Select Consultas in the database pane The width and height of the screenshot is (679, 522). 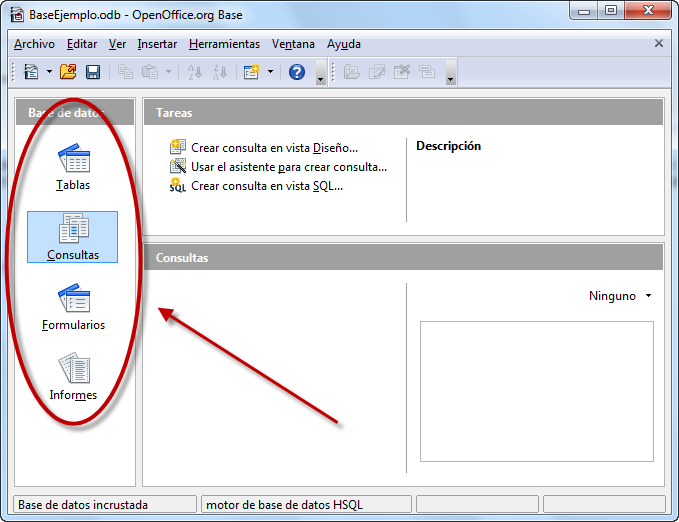tap(72, 237)
